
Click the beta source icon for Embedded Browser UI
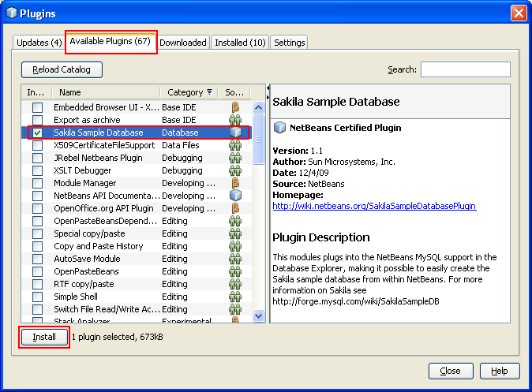point(234,107)
